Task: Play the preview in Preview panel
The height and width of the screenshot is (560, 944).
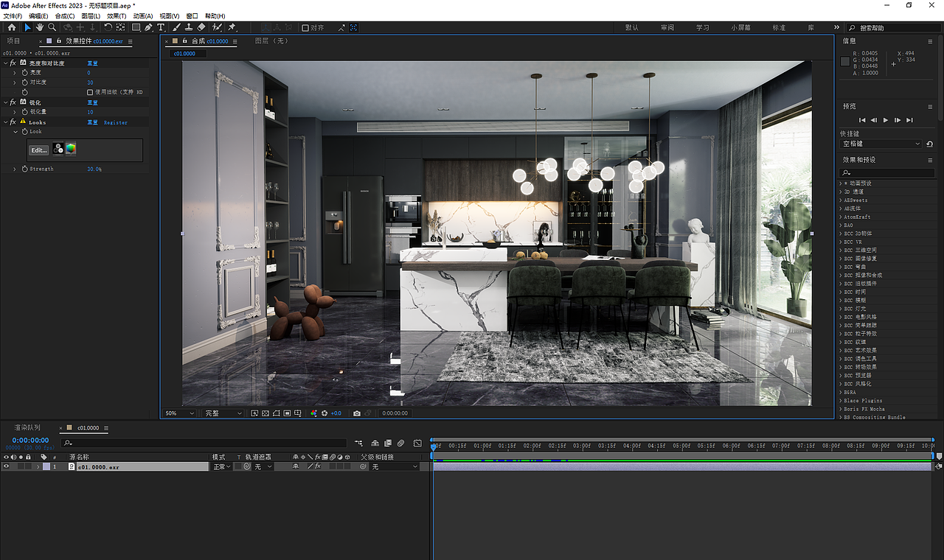Action: 886,119
